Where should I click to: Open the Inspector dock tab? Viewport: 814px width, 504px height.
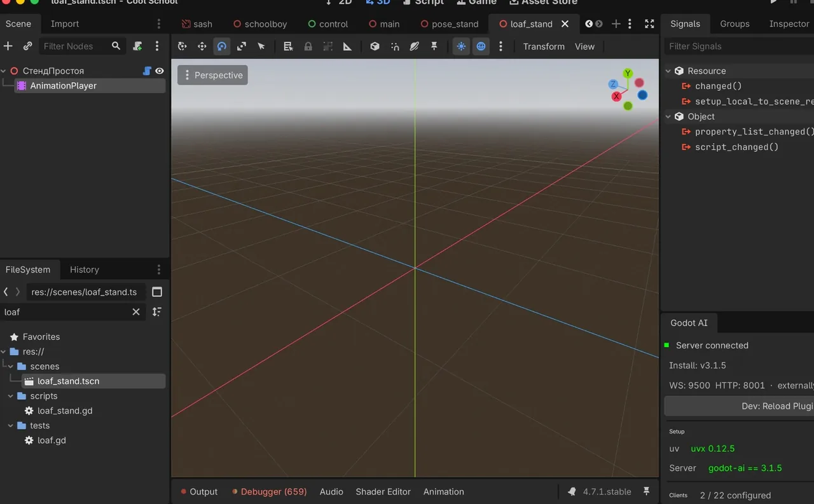[789, 24]
